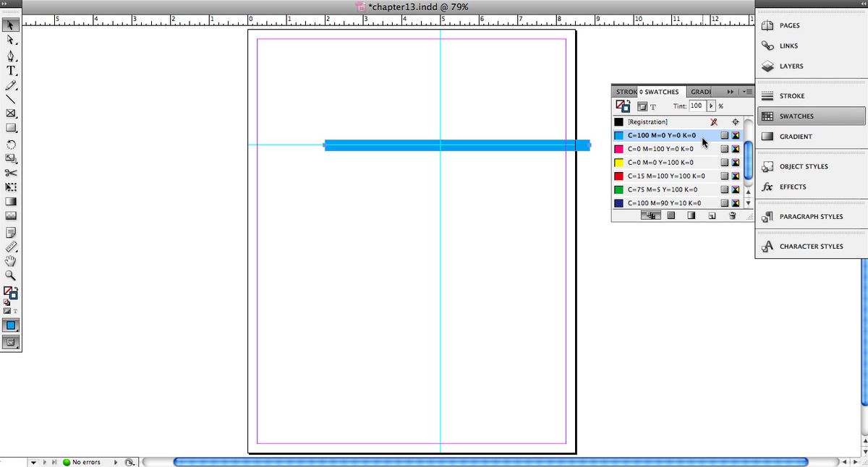The height and width of the screenshot is (467, 868).
Task: Open the Layers panel from dock
Action: click(x=791, y=67)
